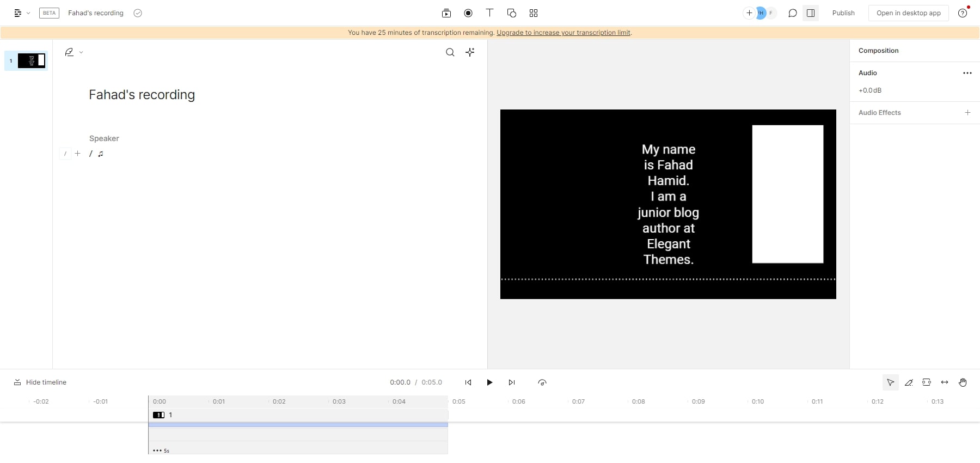Click the Publish button

(843, 13)
